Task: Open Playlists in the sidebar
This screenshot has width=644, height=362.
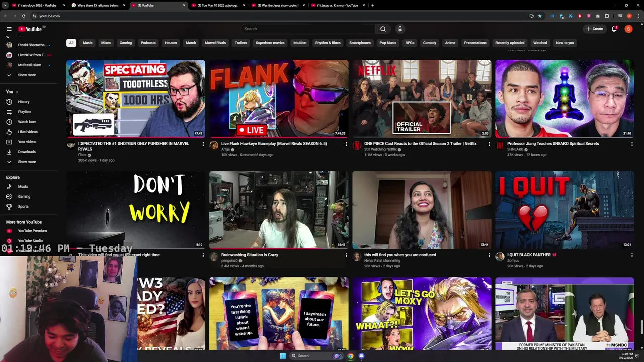Action: pyautogui.click(x=24, y=112)
